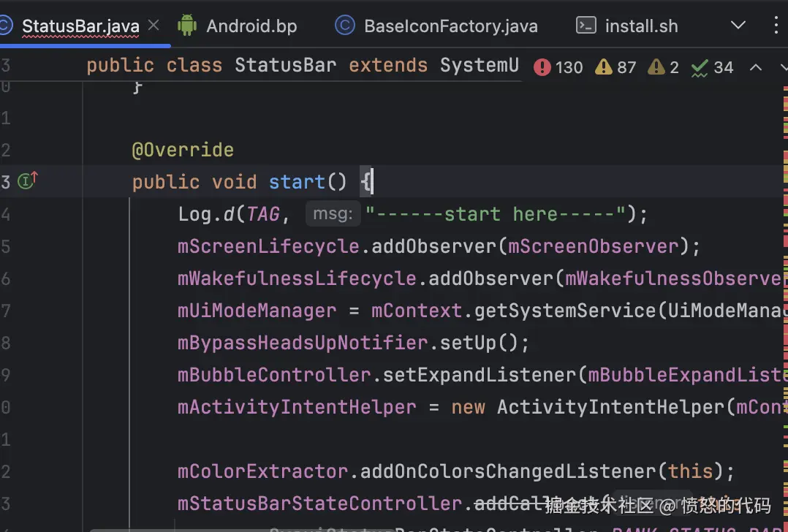Viewport: 788px width, 532px height.
Task: Click the this keyword argument
Action: pyautogui.click(x=691, y=472)
